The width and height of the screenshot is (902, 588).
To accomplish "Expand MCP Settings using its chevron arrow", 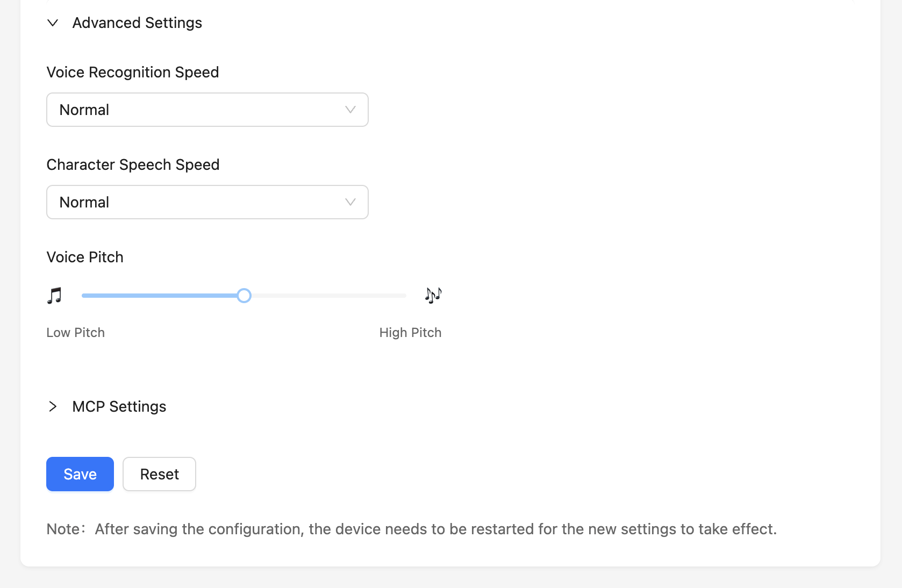I will [x=53, y=406].
